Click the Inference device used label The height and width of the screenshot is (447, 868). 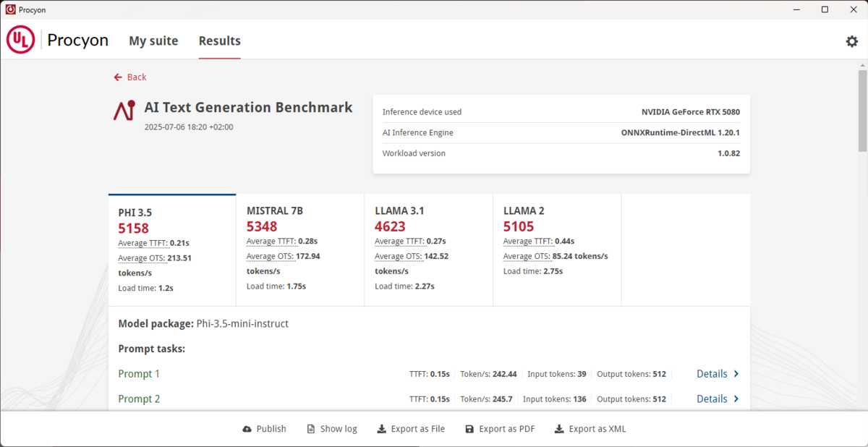[422, 112]
